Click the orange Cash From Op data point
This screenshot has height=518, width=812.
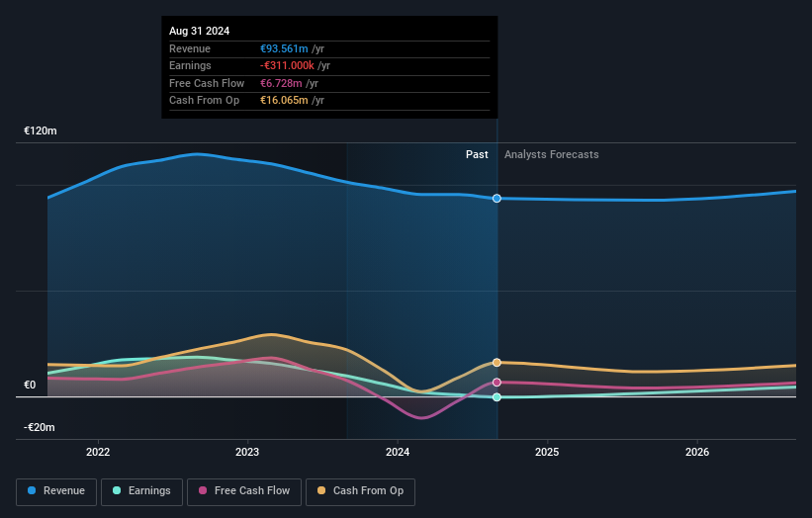pos(496,362)
